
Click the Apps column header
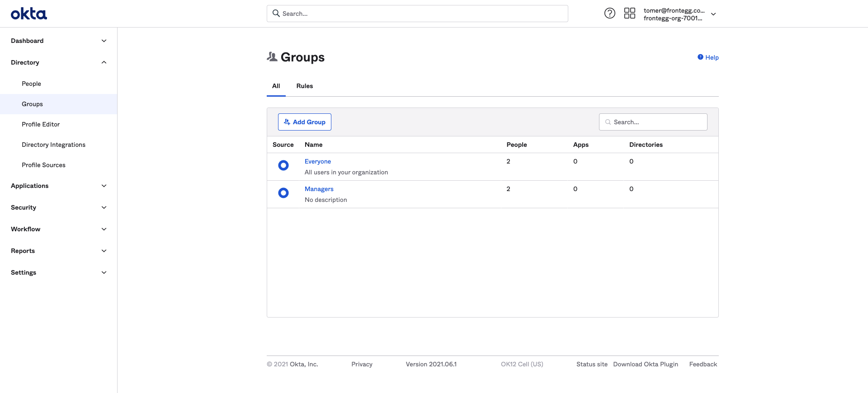click(x=581, y=145)
